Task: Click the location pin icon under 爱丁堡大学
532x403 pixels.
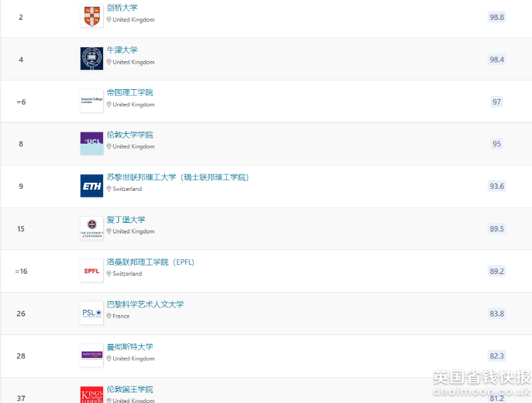Action: pos(109,231)
